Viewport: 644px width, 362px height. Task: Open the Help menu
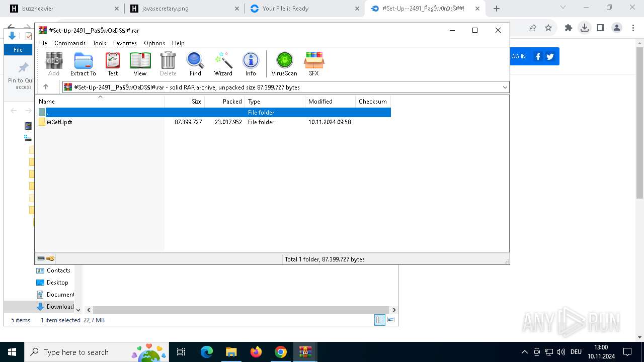point(178,43)
